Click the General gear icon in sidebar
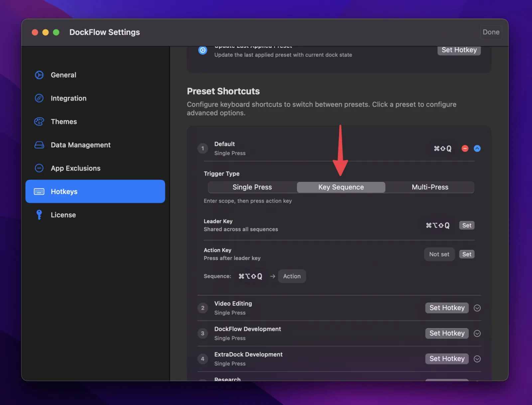This screenshot has height=405, width=532. click(39, 75)
